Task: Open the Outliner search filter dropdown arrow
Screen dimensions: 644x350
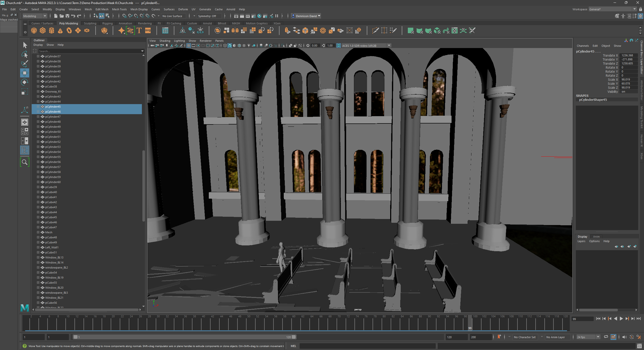Action: [x=142, y=51]
